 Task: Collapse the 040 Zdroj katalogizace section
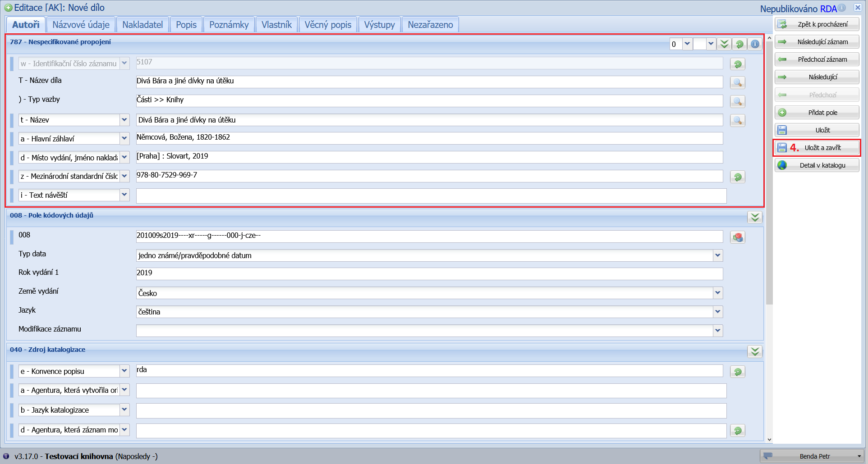tap(755, 351)
